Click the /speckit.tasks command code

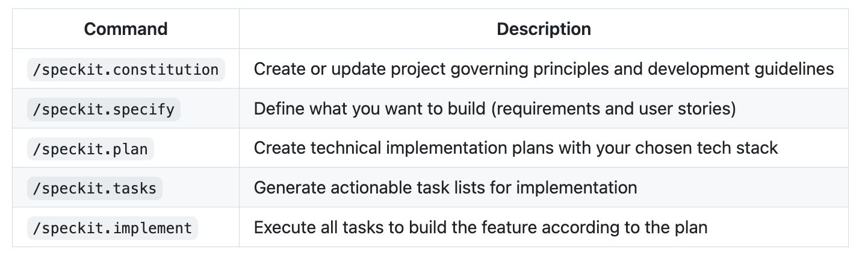[x=95, y=188]
